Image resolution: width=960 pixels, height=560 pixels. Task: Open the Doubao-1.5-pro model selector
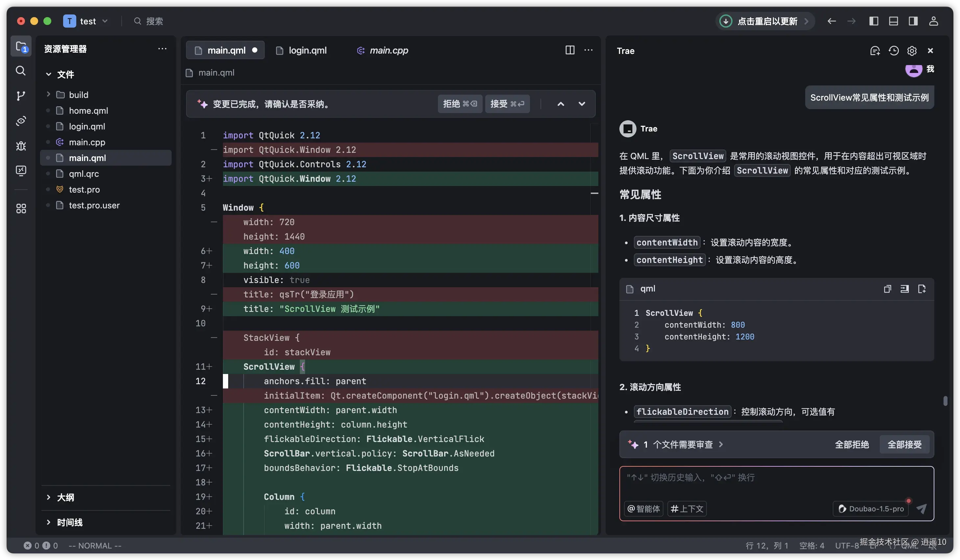click(x=871, y=509)
